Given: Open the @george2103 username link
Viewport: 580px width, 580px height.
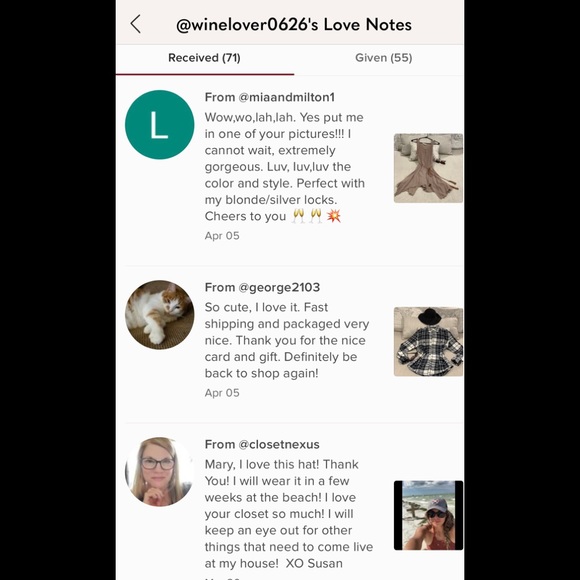Looking at the screenshot, I should tap(279, 287).
